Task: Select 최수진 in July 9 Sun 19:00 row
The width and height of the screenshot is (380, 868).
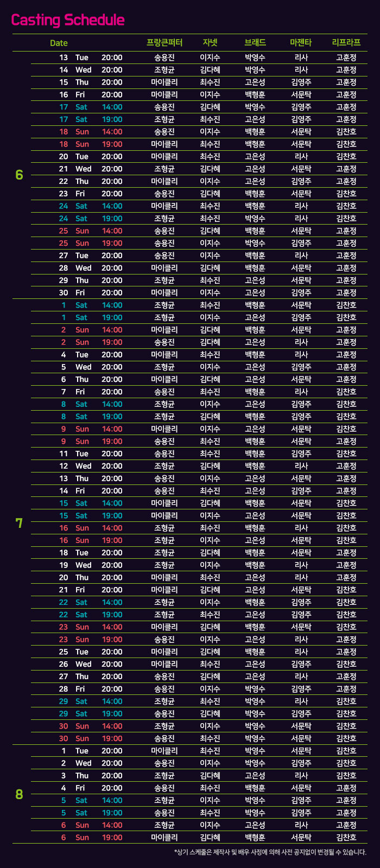Action: tap(210, 442)
